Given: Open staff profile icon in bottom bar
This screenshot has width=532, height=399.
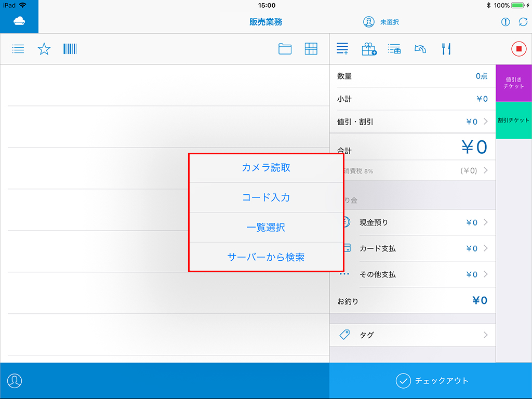Looking at the screenshot, I should (15, 381).
